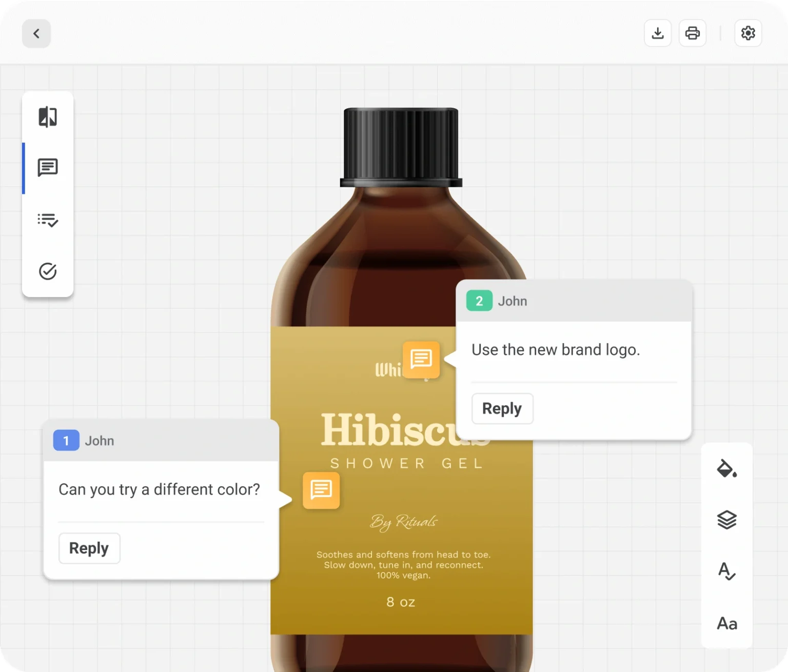Click comment marker number 2
The width and height of the screenshot is (788, 672).
(x=479, y=301)
